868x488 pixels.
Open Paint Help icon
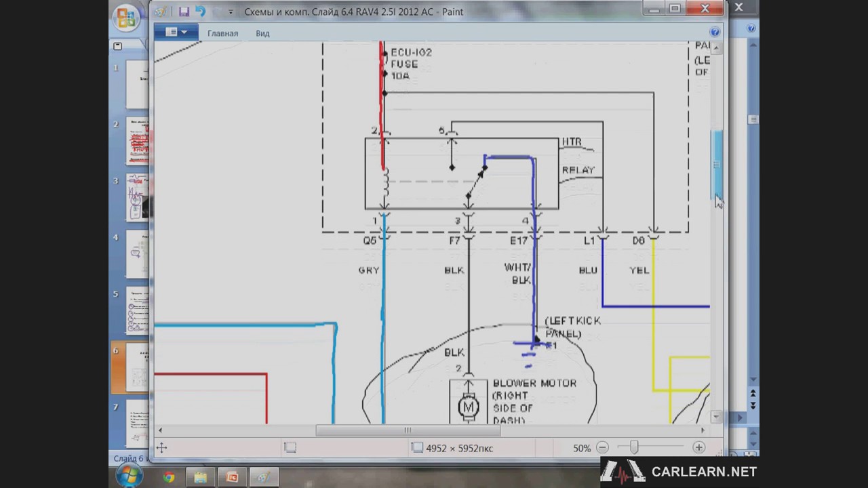[715, 32]
